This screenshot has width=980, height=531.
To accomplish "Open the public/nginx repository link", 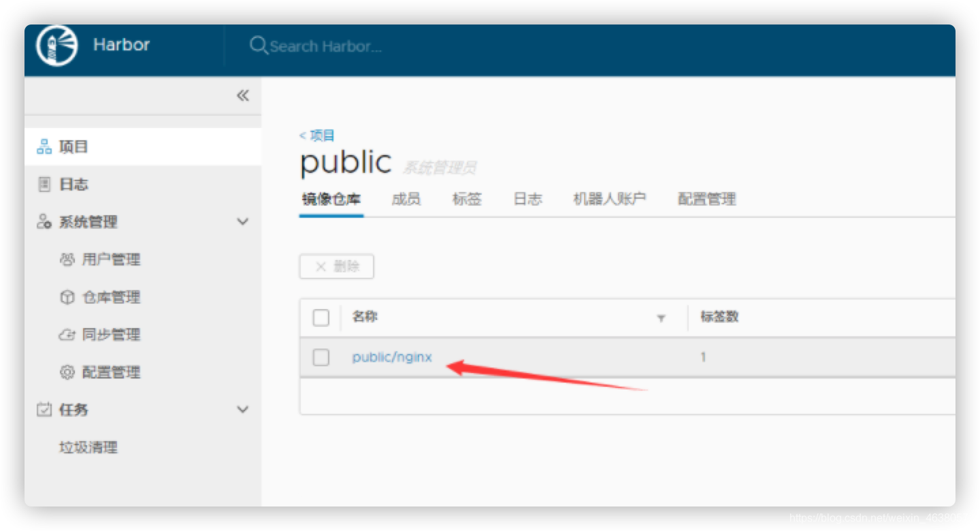I will 392,357.
